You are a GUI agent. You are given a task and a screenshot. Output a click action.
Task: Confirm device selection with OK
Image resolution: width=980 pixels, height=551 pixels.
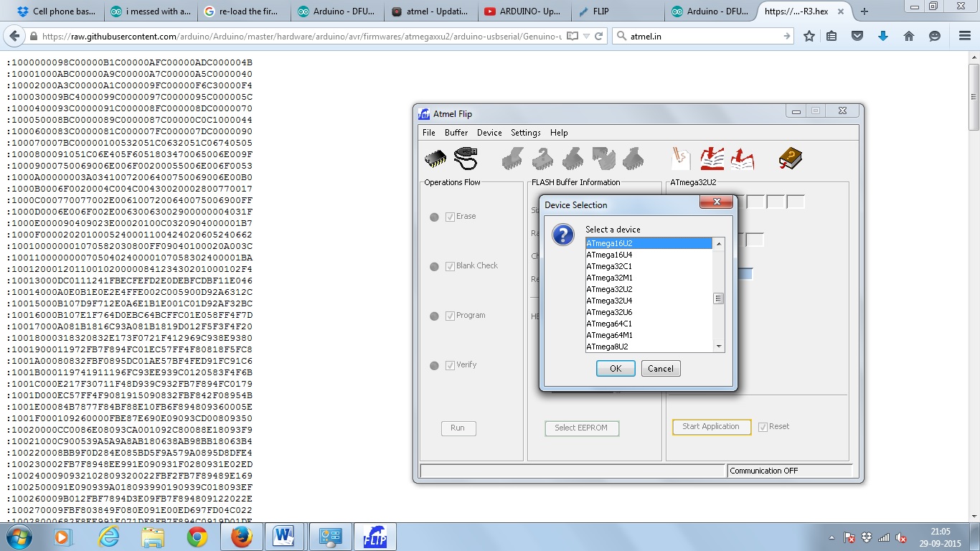click(615, 368)
